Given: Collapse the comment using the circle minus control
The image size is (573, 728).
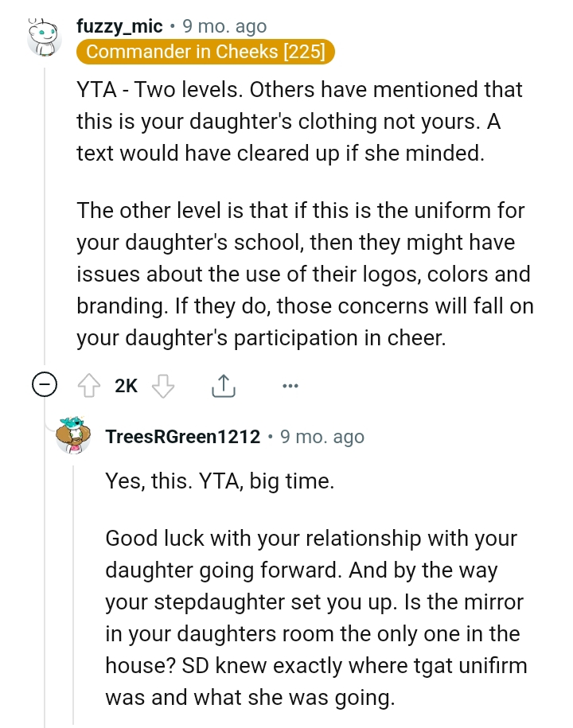Looking at the screenshot, I should pos(45,384).
